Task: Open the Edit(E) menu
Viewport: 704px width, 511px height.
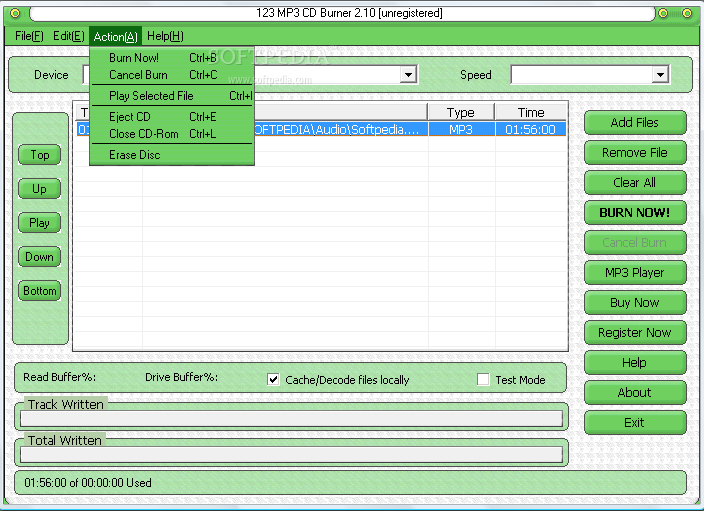Action: coord(69,36)
